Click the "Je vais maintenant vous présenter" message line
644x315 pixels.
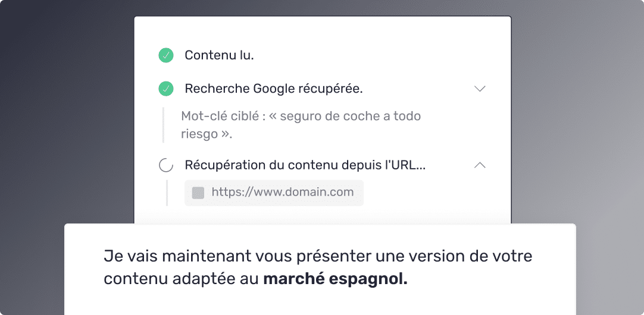[238, 257]
